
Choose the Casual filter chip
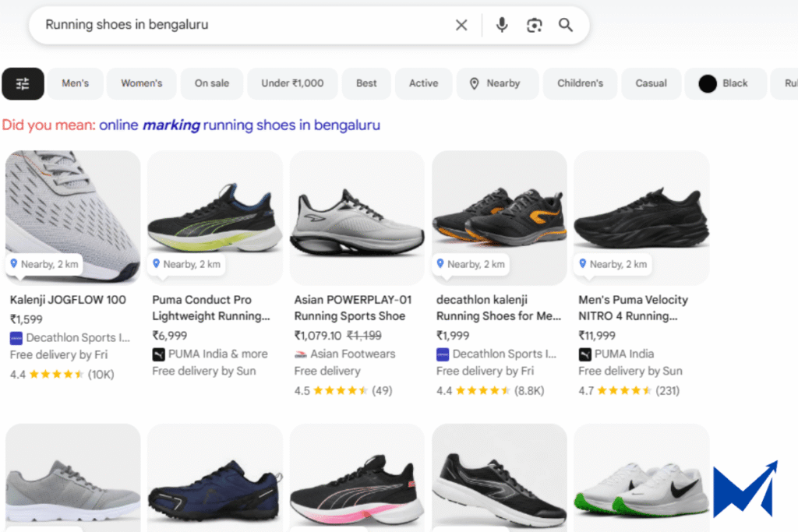click(x=651, y=83)
